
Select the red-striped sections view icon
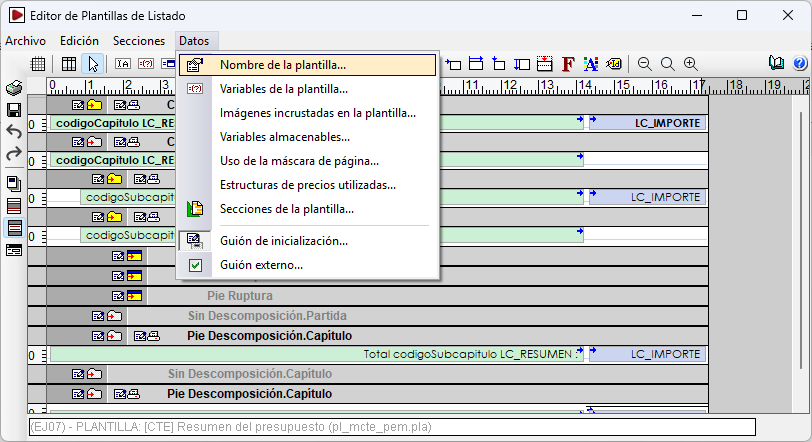coord(14,205)
